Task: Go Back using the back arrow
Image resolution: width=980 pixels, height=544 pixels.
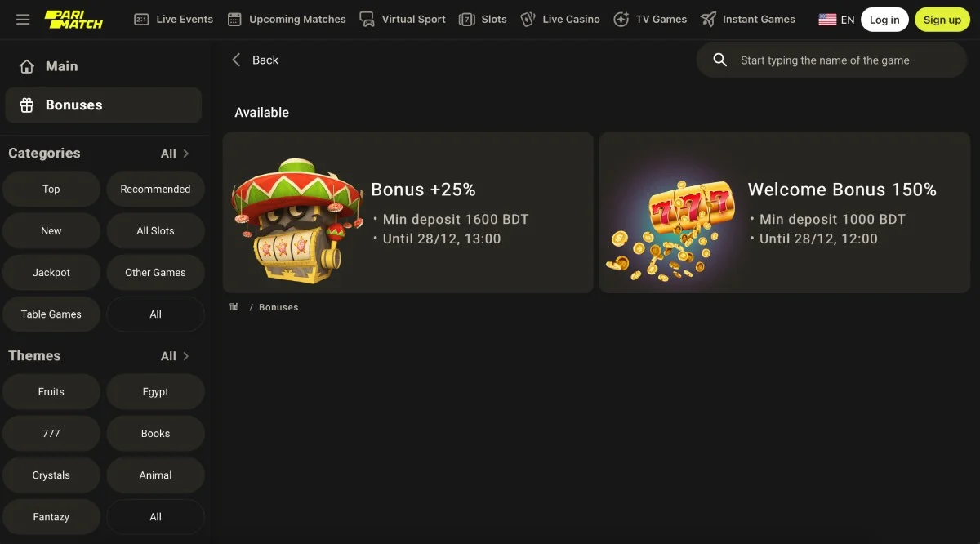Action: click(236, 60)
